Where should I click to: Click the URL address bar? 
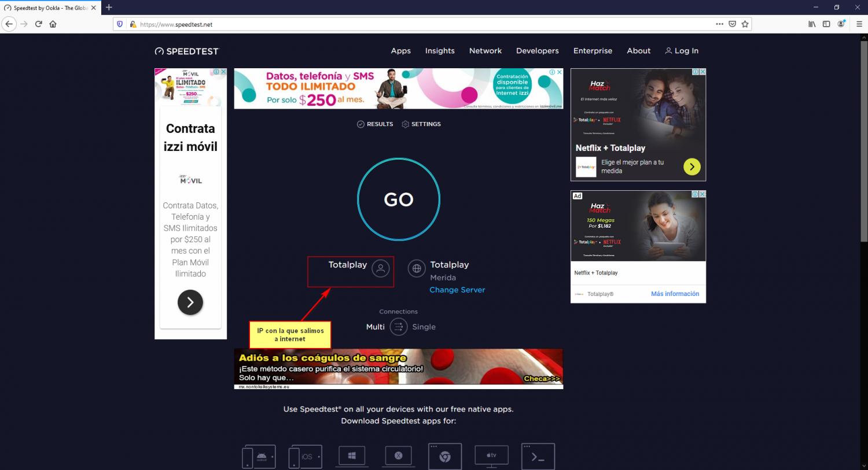point(405,24)
